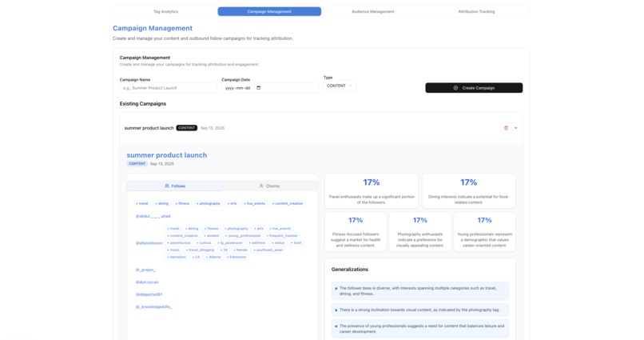Click the black CONTENT badge in campaign row

tap(187, 128)
